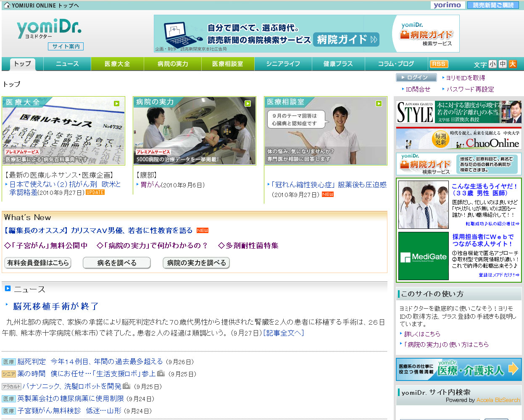
Task: Click ヨリモIDを取得 link
Action: coord(466,78)
